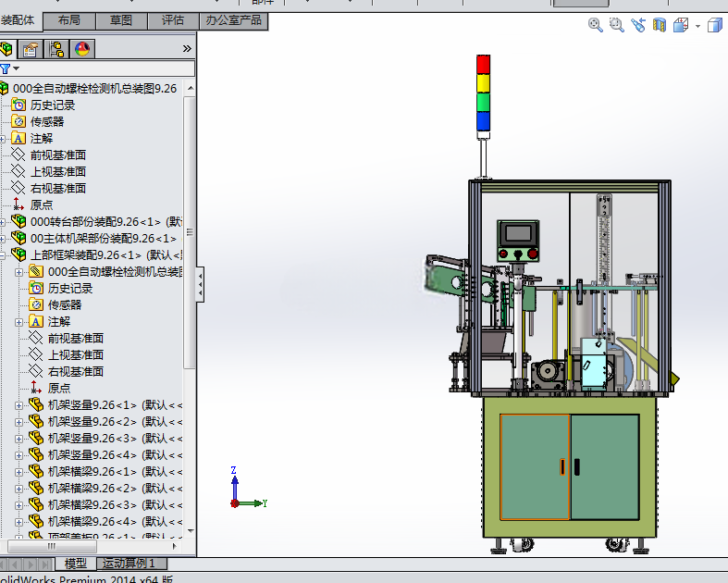Click the Zoom to Area icon
The image size is (728, 583).
point(617,25)
